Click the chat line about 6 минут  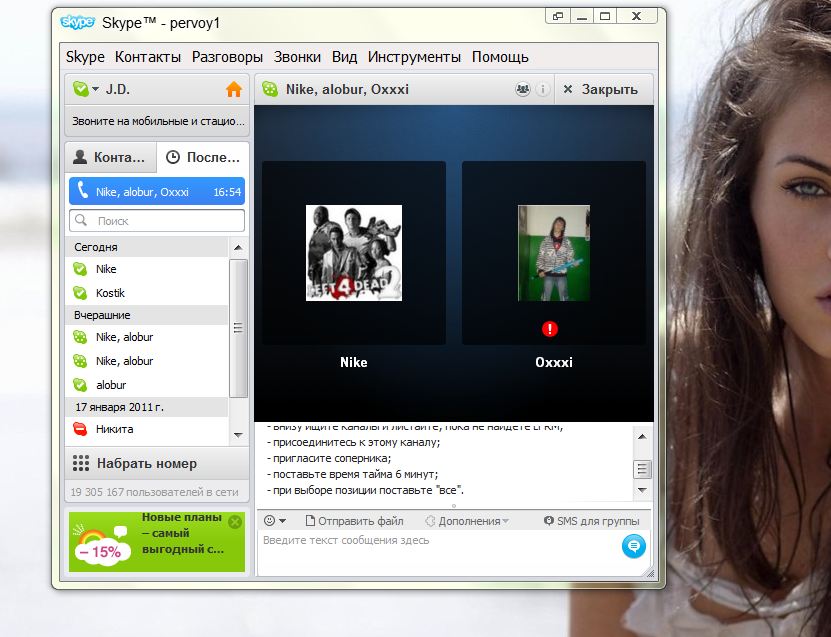tap(352, 474)
